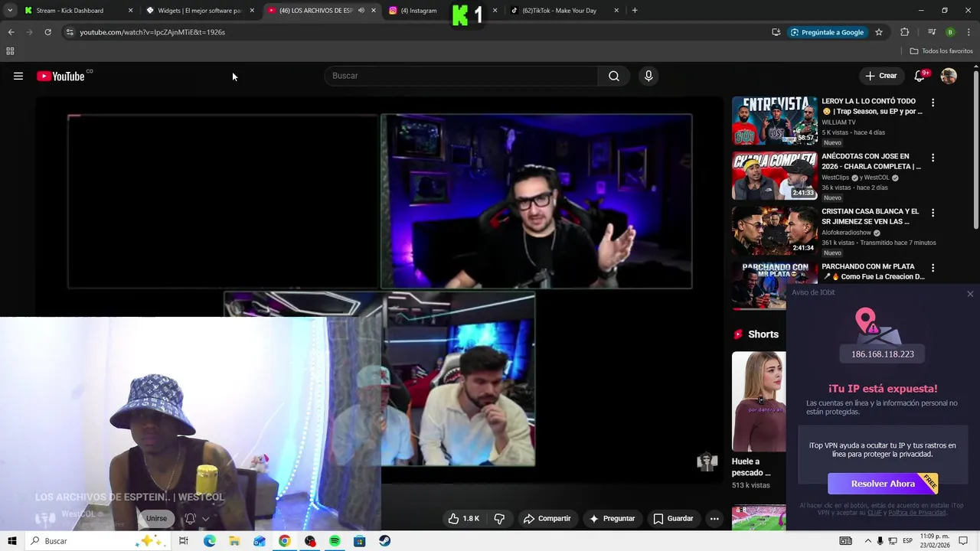Open LEROY LA L LO CONTÓ TODO video thumbnail
The width and height of the screenshot is (980, 551).
774,121
